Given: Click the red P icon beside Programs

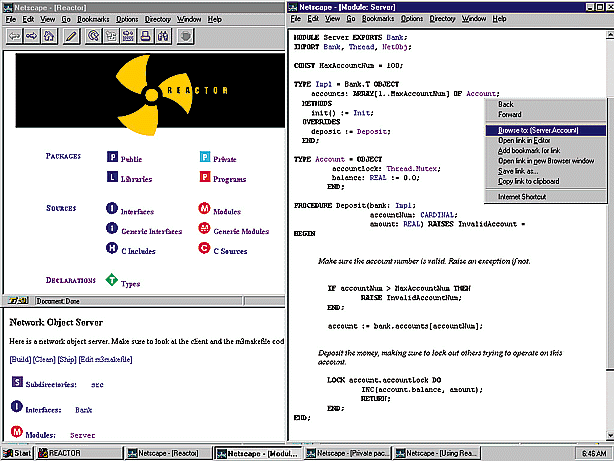Looking at the screenshot, I should [x=205, y=177].
